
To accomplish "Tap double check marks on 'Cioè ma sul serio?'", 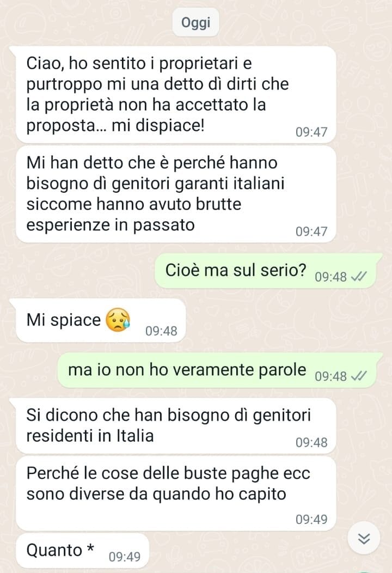I will 358,277.
